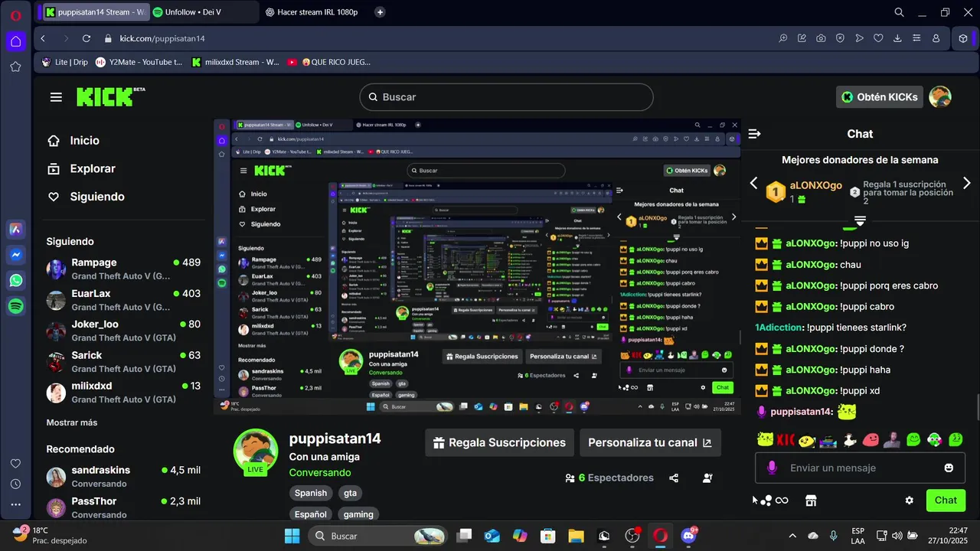The height and width of the screenshot is (551, 980).
Task: Open Y2Mate bookmark
Action: 139,62
